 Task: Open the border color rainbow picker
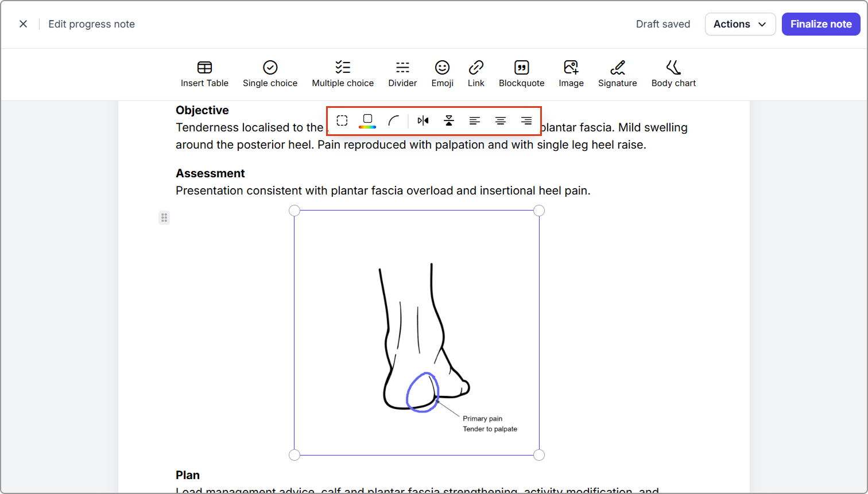[x=367, y=120]
